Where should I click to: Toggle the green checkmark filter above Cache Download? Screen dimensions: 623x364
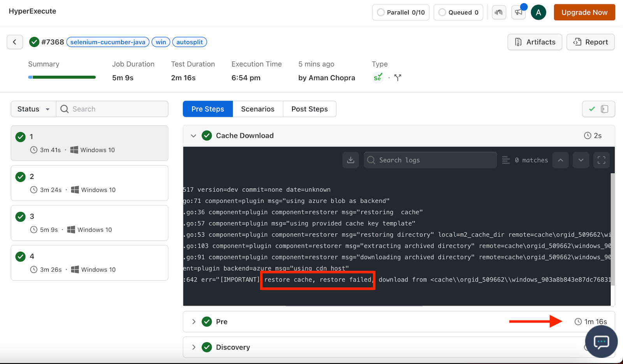coord(592,109)
